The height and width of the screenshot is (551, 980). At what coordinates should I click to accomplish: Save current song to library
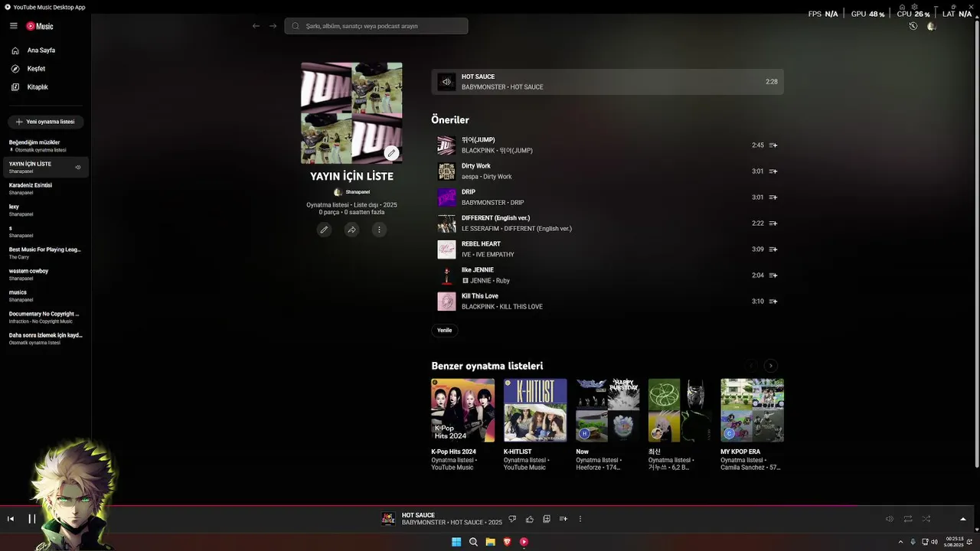[546, 519]
